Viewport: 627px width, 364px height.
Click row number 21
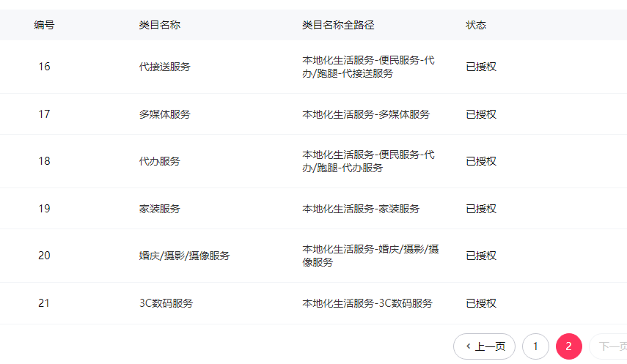point(44,303)
